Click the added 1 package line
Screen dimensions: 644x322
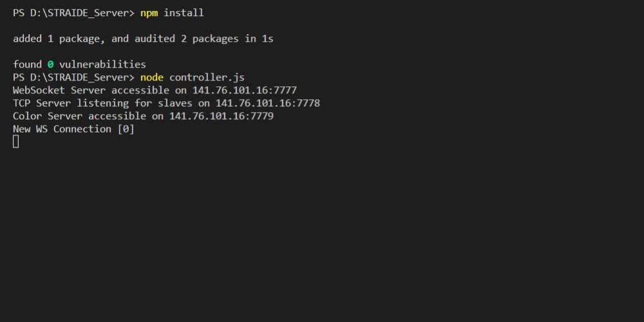click(x=144, y=39)
